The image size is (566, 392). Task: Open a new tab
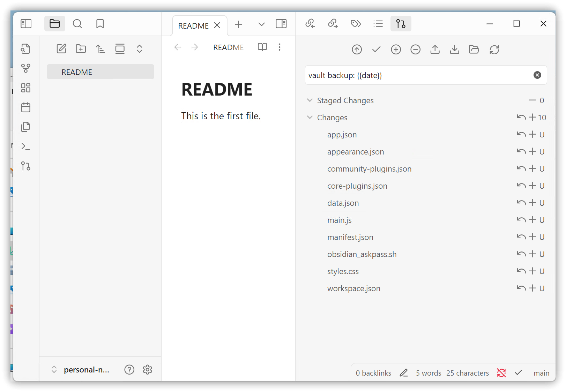coord(239,24)
